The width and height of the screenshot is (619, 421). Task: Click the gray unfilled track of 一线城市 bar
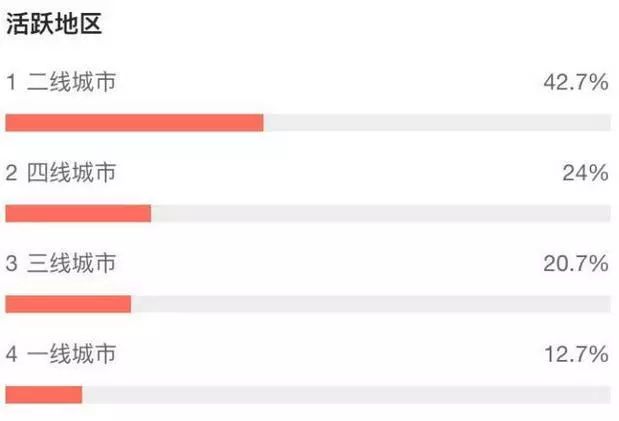click(x=345, y=394)
